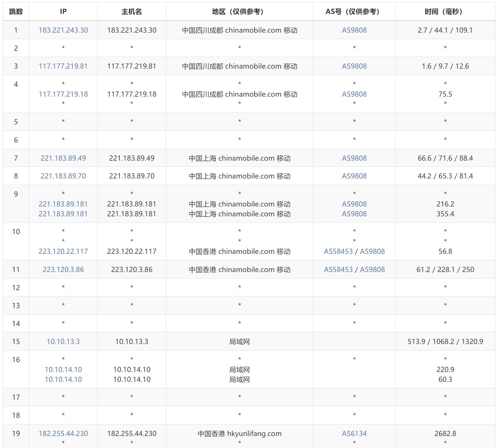Image resolution: width=496 pixels, height=448 pixels.
Task: Click AS58453 link in hop 11 row
Action: tap(338, 270)
